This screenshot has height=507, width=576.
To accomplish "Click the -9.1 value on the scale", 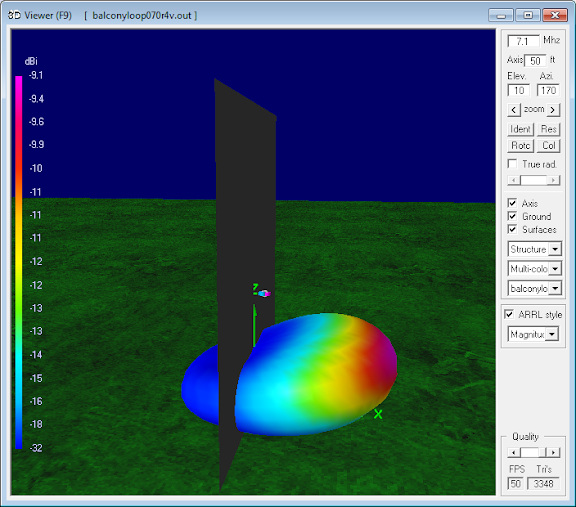I will pos(36,75).
